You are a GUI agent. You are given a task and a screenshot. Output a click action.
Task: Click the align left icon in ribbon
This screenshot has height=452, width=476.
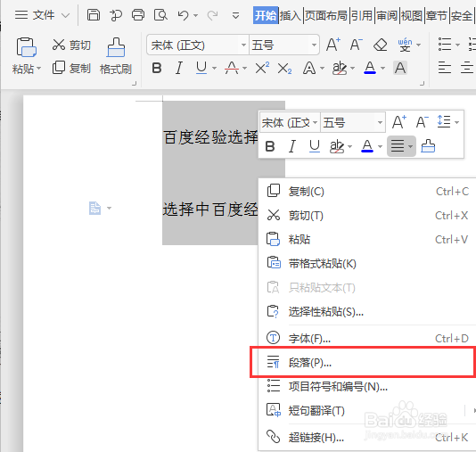point(445,68)
